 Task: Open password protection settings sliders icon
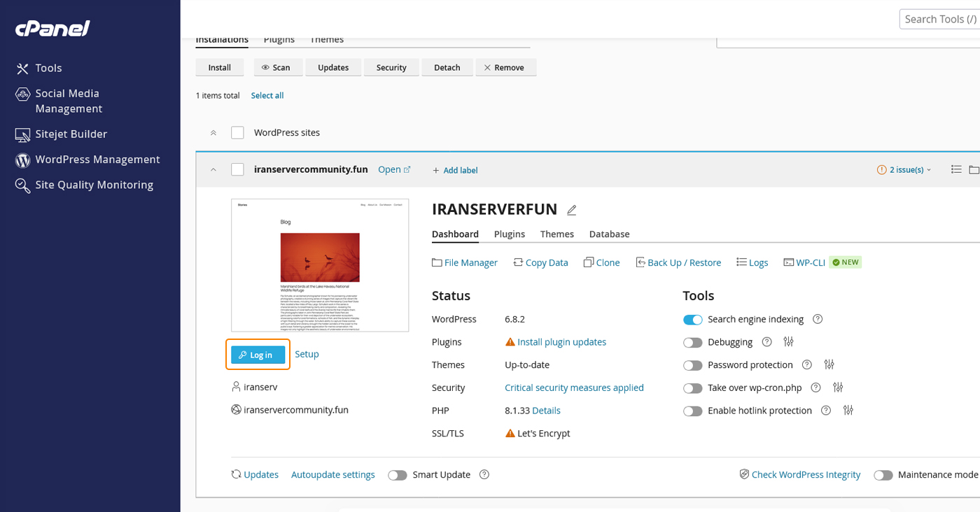(829, 365)
